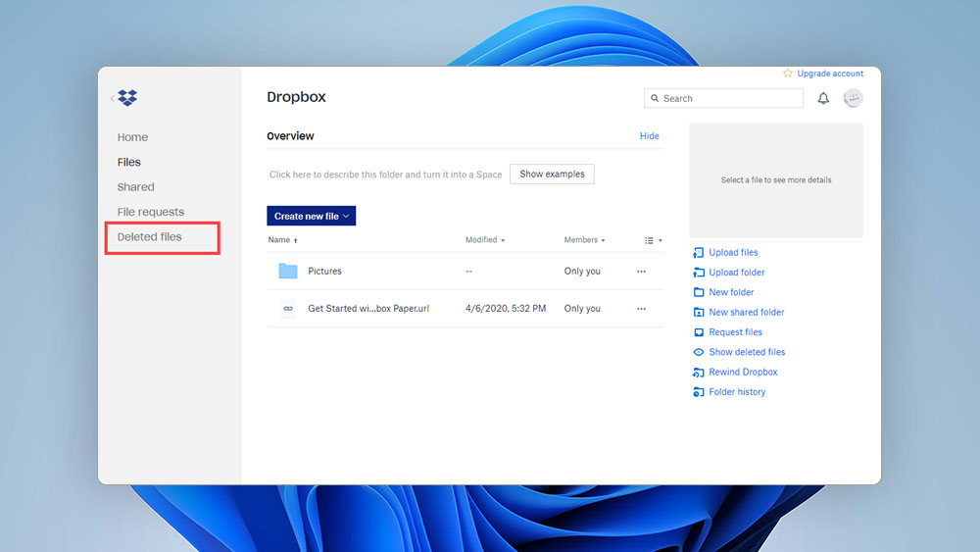Image resolution: width=980 pixels, height=552 pixels.
Task: Click the folder description placeholder text
Action: (385, 175)
